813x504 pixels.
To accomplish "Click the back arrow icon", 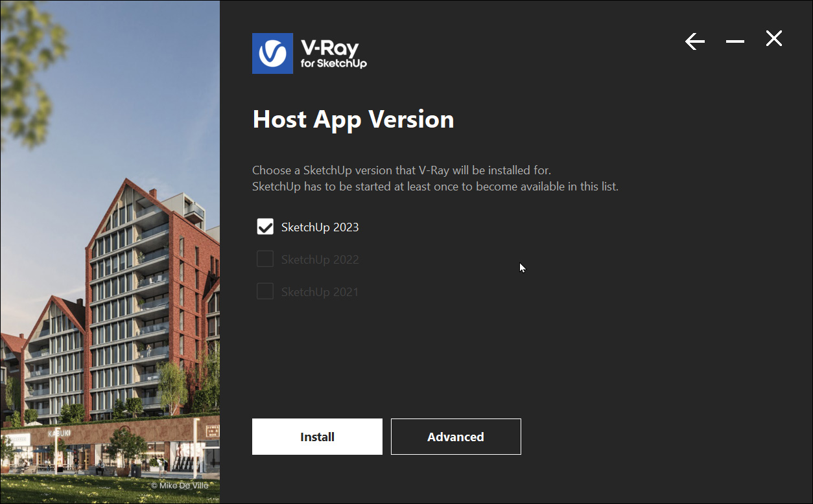I will click(695, 42).
